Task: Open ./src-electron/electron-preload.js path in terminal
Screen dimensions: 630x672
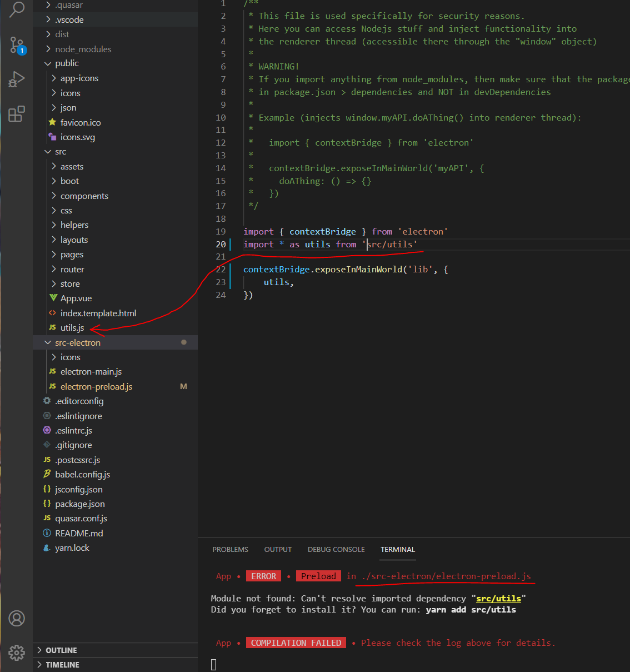Action: tap(446, 576)
